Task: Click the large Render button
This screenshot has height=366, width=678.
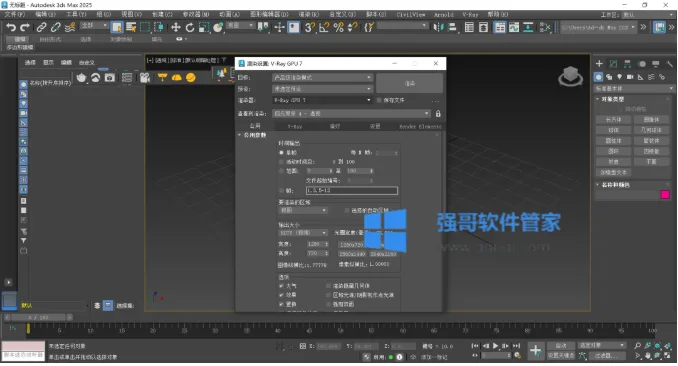Action: click(409, 83)
